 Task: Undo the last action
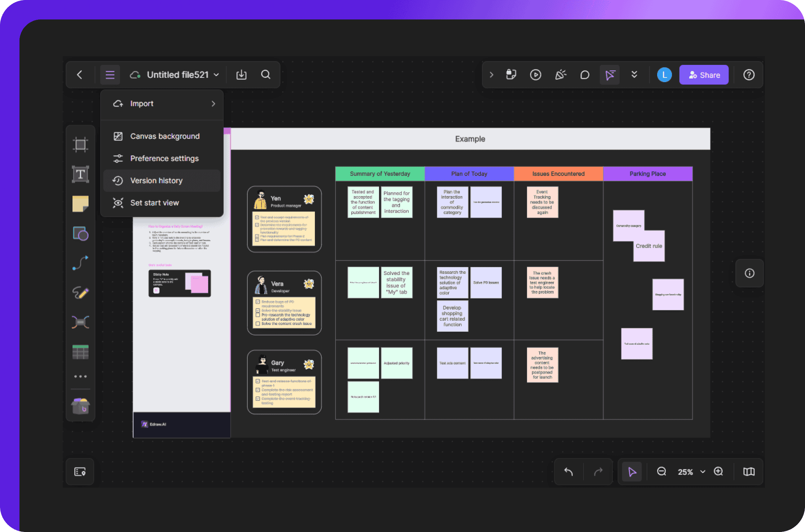click(x=569, y=472)
